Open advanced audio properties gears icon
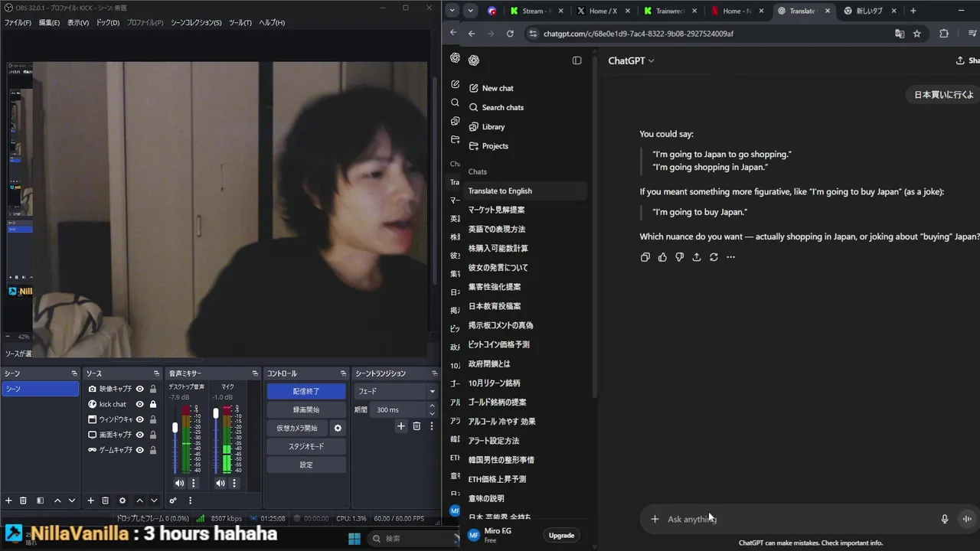The width and height of the screenshot is (980, 551). coord(173,500)
